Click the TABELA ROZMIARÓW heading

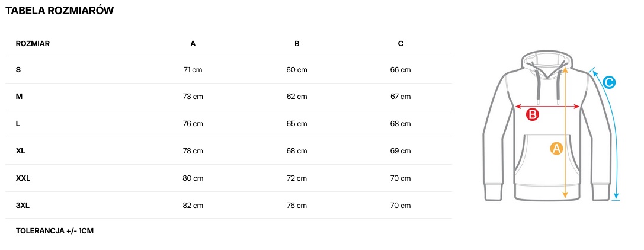pyautogui.click(x=60, y=11)
